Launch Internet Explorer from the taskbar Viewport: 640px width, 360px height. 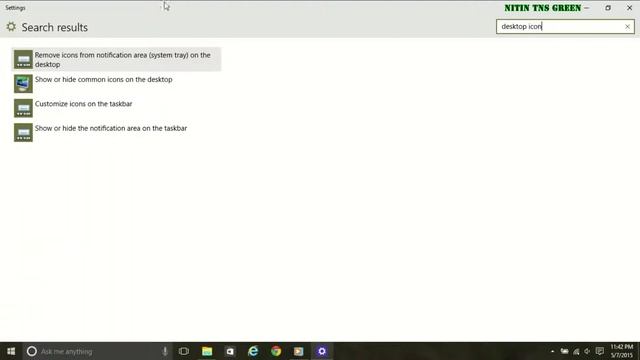coord(253,351)
